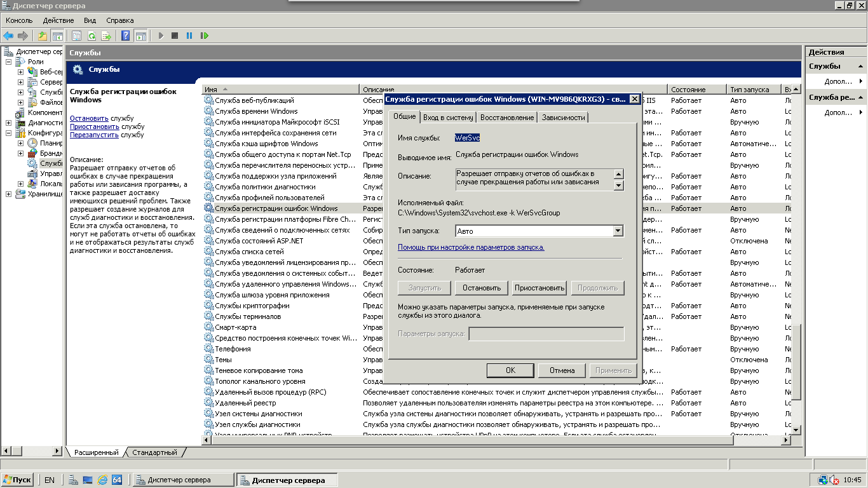Click description box scroll-down arrow

pyautogui.click(x=619, y=186)
